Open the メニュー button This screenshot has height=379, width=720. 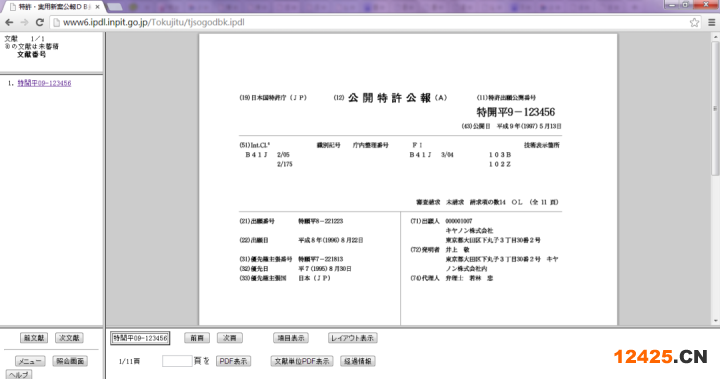point(30,361)
